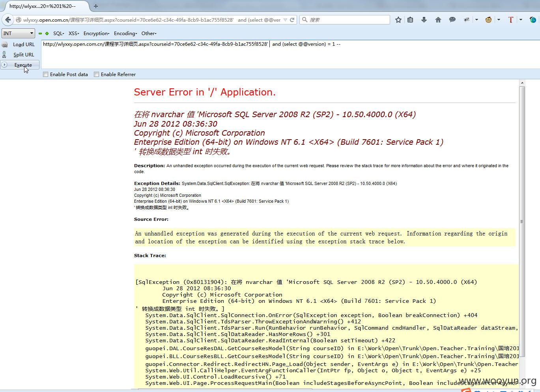Open the downloads arrow icon

pos(424,20)
